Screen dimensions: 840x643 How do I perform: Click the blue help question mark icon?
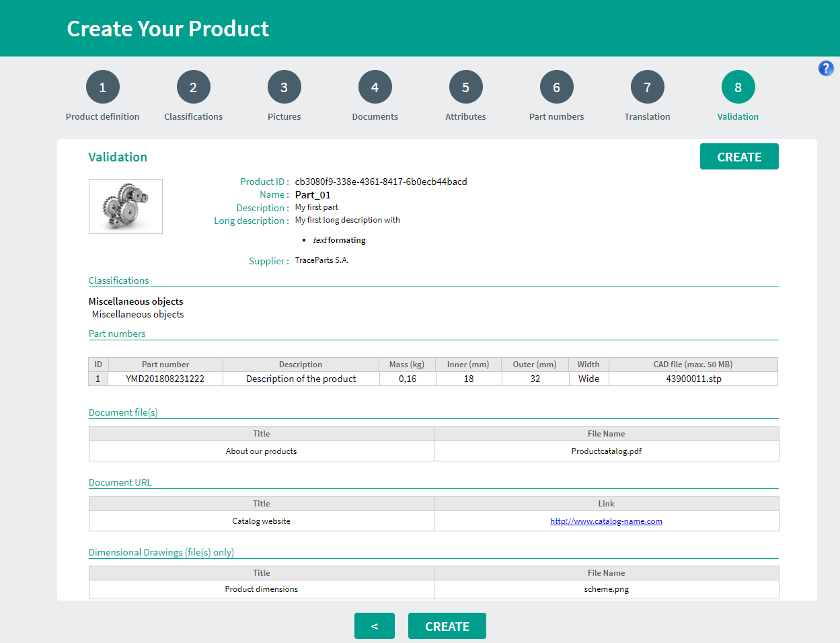(826, 68)
